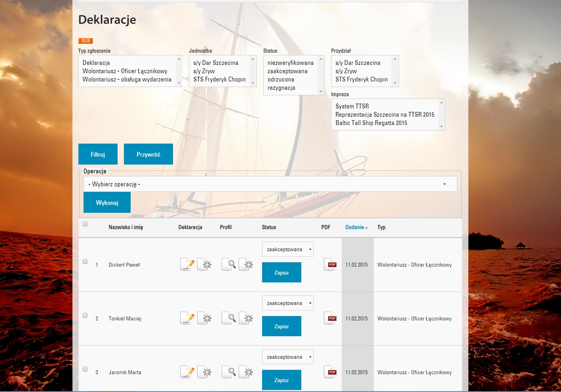Edit declaration for Jaromik Marta
Image resolution: width=561 pixels, height=392 pixels.
pyautogui.click(x=187, y=372)
